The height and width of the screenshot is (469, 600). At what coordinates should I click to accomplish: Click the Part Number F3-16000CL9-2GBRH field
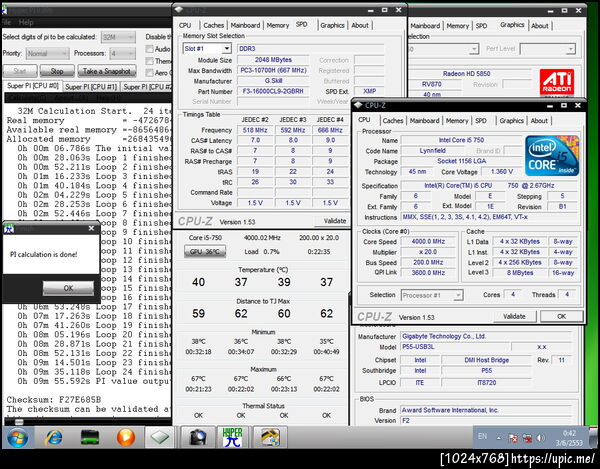(273, 91)
